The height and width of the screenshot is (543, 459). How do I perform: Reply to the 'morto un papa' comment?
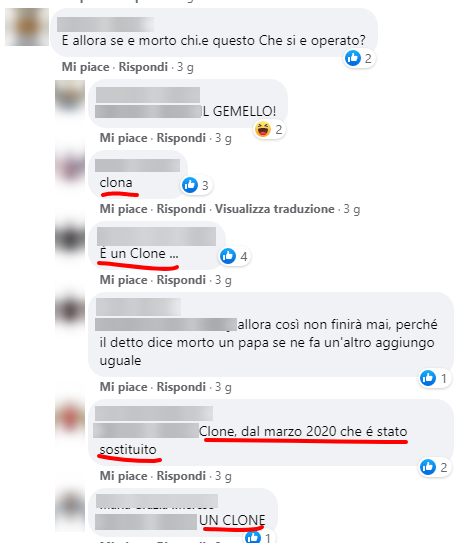tap(181, 387)
